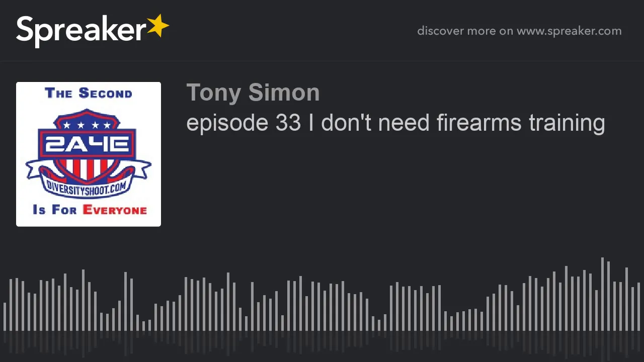
Task: Click the waveform reflection strip at bottom
Action: (322, 342)
